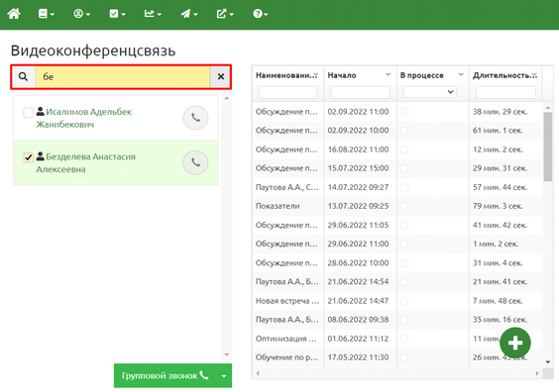Click the search field containing 'бе'

click(x=122, y=76)
